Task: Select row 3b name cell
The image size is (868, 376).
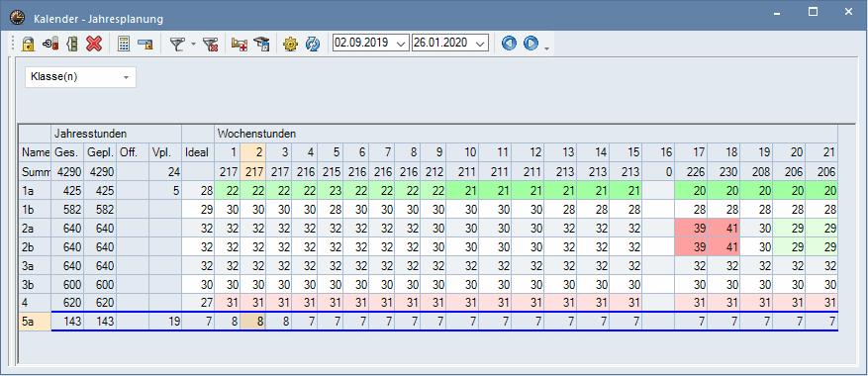Action: [x=35, y=285]
